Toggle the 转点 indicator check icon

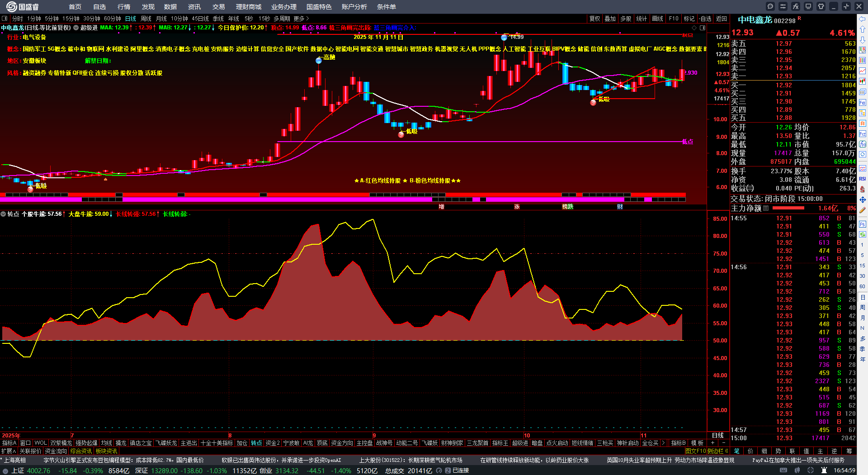click(3, 214)
